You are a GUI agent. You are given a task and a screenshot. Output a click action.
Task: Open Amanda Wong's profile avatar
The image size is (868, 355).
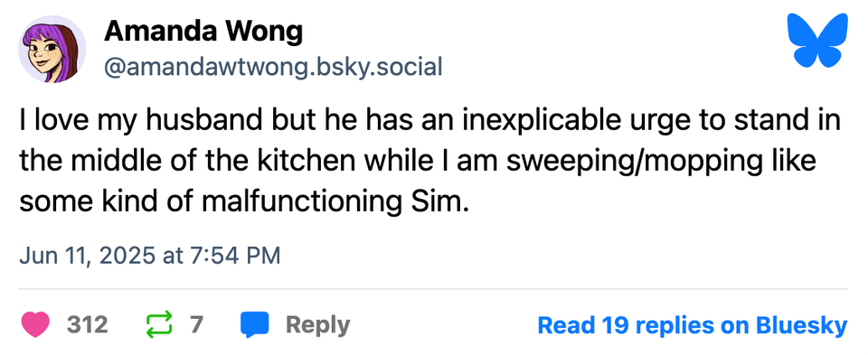52,49
